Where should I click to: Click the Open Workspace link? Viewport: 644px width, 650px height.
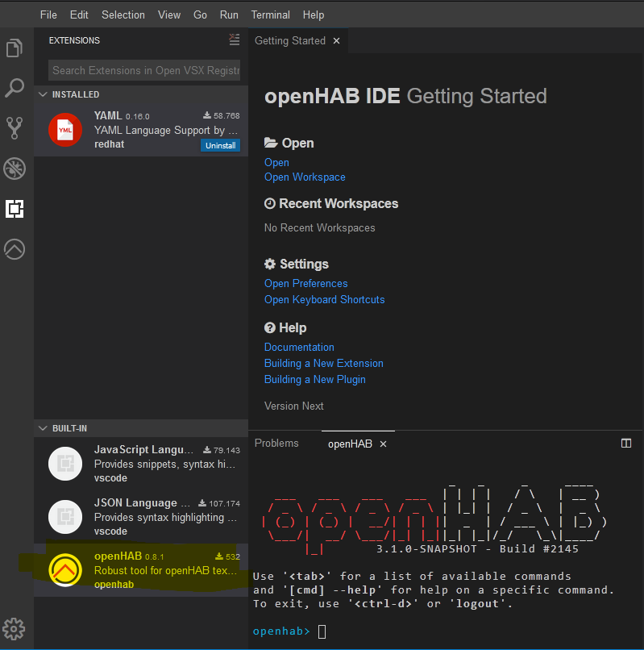[x=305, y=177]
